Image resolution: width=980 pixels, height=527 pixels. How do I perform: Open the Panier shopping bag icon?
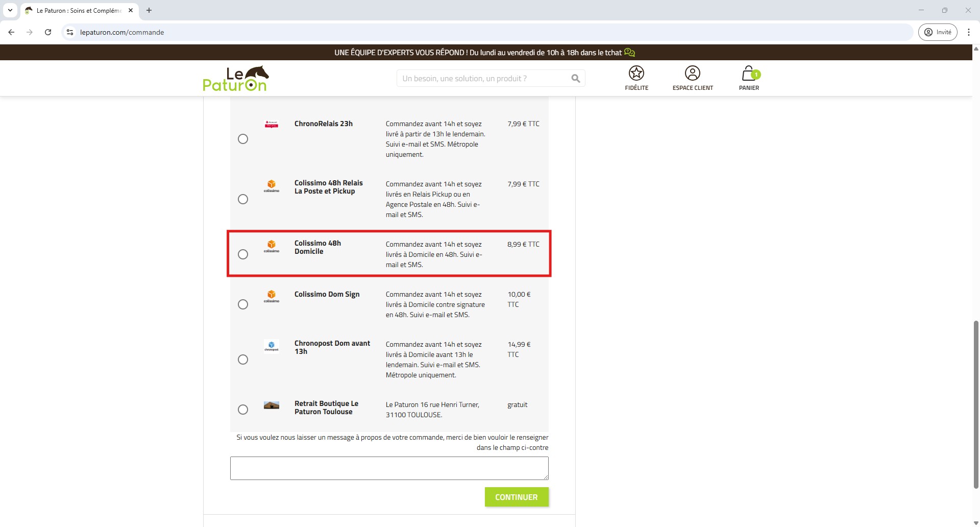pyautogui.click(x=749, y=74)
